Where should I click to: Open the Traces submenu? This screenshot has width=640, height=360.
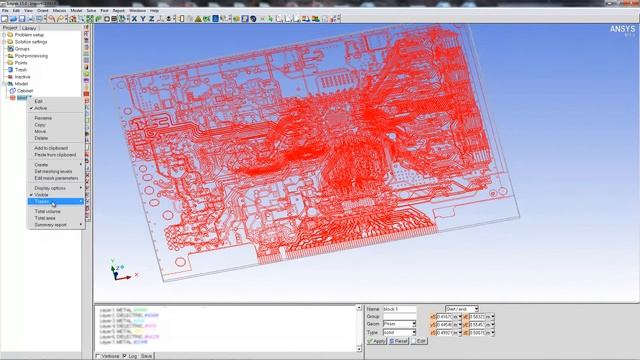[56, 202]
